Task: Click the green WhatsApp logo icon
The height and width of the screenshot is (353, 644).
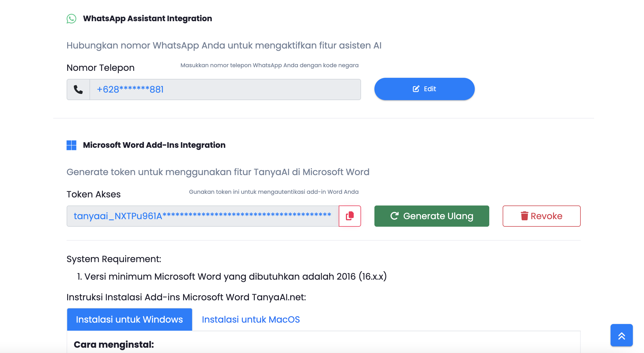Action: (71, 19)
